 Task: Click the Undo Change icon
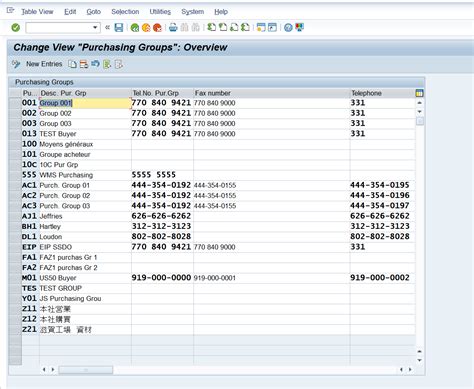point(95,63)
